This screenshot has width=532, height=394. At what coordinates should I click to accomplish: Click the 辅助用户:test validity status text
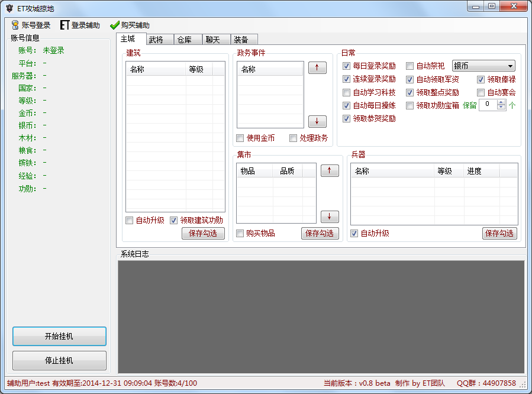click(102, 383)
